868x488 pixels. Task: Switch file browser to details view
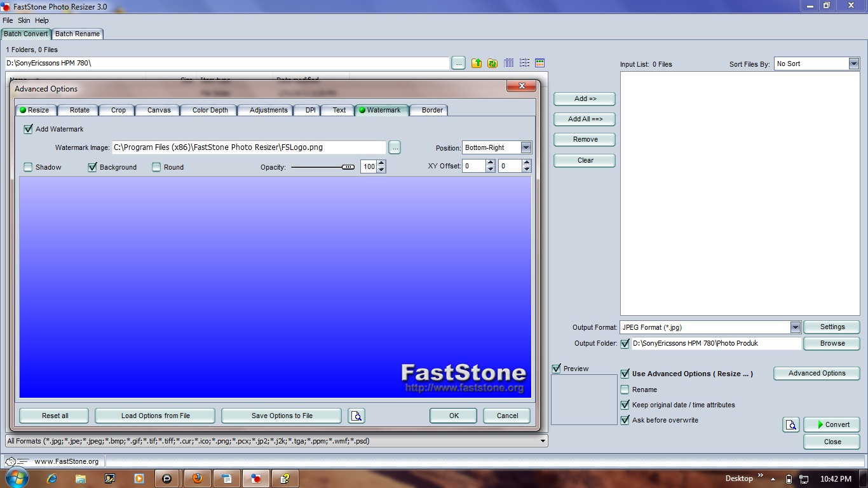[x=508, y=63]
